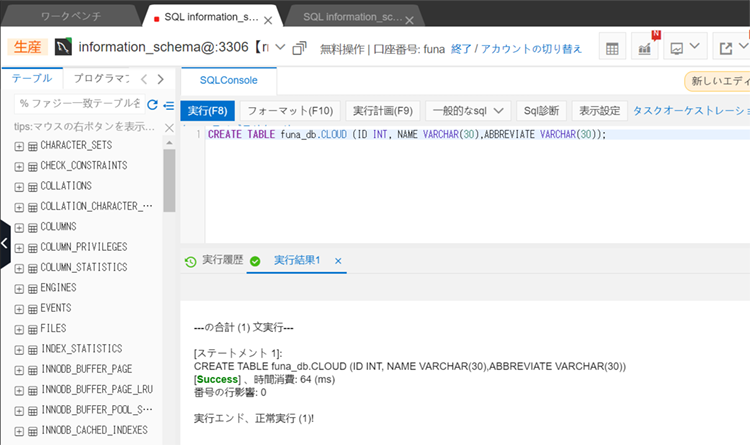This screenshot has height=445, width=750.
Task: Expand the COLLATIONS table node
Action: (x=19, y=187)
